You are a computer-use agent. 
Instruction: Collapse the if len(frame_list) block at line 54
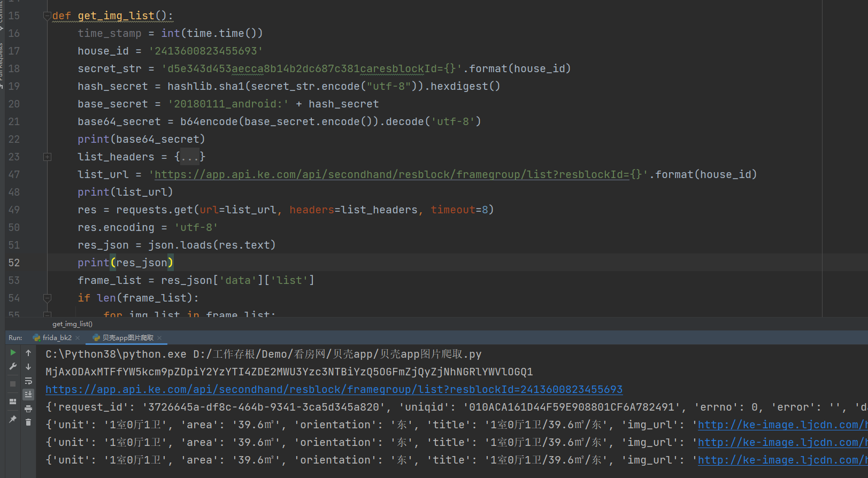[x=47, y=298]
